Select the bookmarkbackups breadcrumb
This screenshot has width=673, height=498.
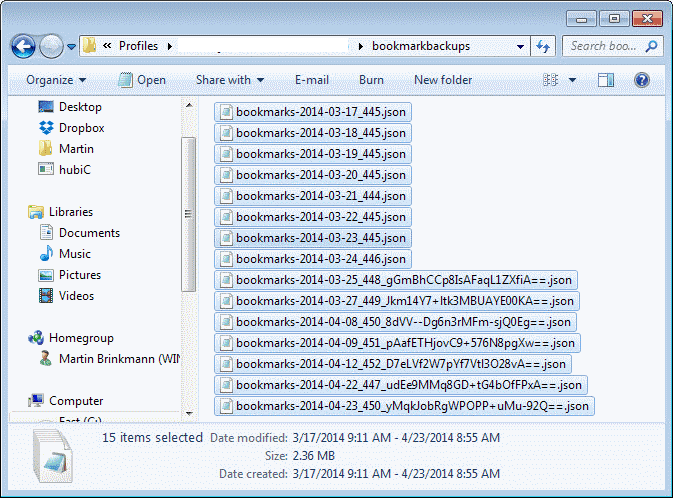tap(421, 46)
